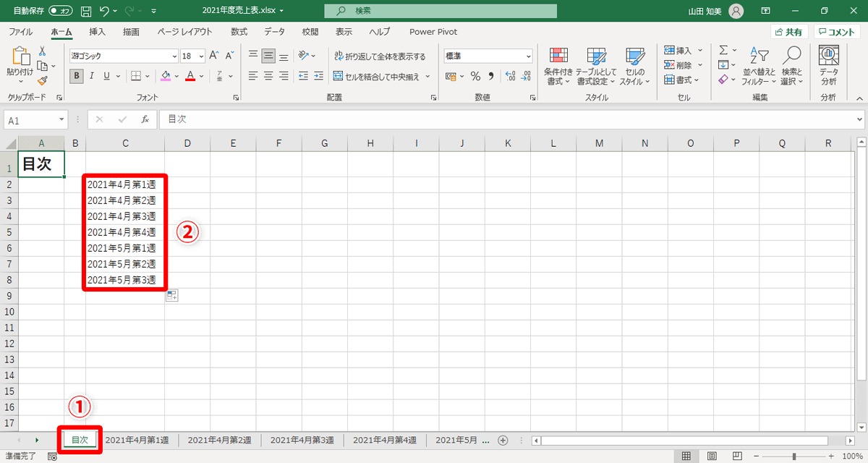Click the percent style icon
Image resolution: width=868 pixels, height=463 pixels.
pyautogui.click(x=475, y=76)
